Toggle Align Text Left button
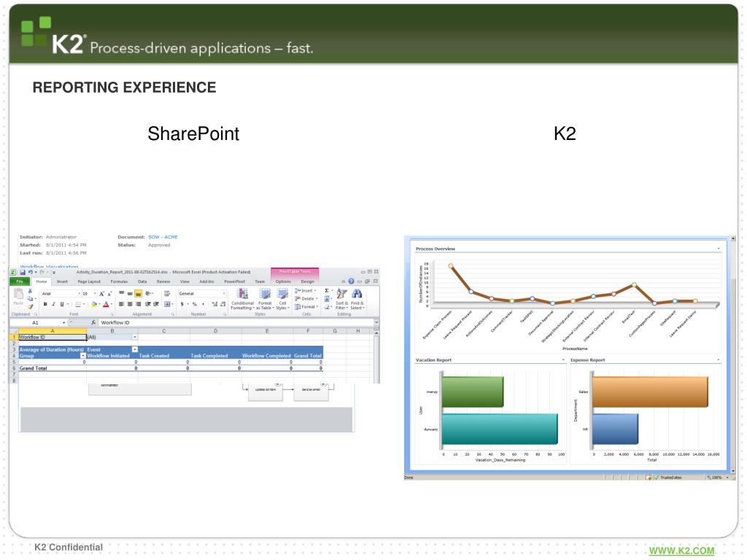 pyautogui.click(x=122, y=304)
